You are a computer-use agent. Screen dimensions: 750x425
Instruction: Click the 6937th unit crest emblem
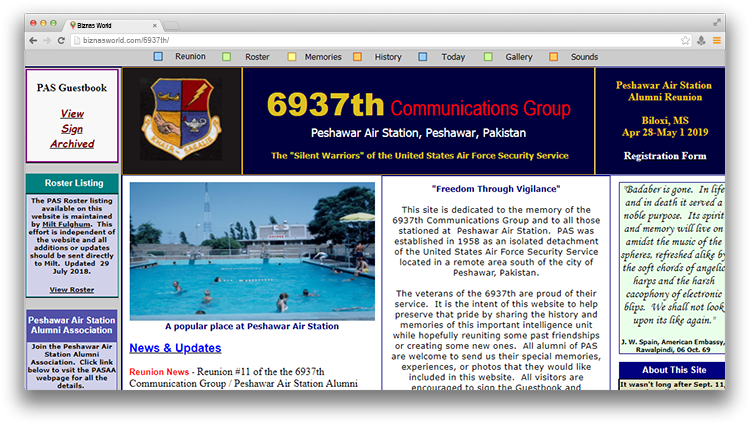(x=182, y=118)
